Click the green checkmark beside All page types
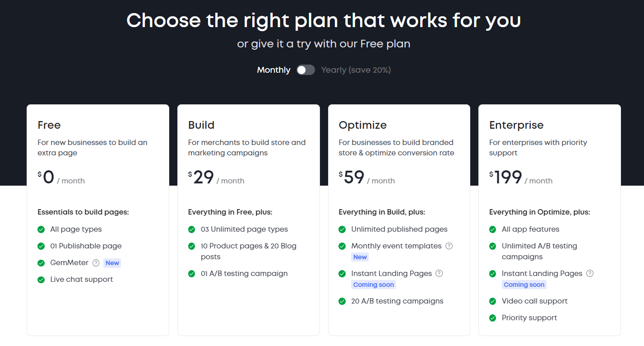This screenshot has width=644, height=346. tap(41, 229)
